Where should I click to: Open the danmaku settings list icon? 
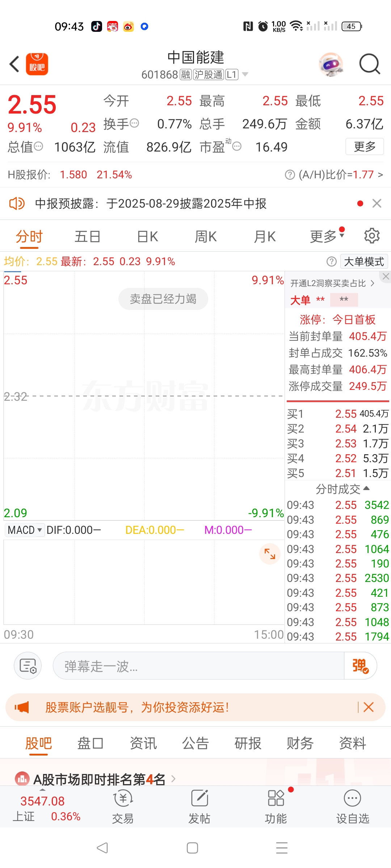pyautogui.click(x=28, y=666)
